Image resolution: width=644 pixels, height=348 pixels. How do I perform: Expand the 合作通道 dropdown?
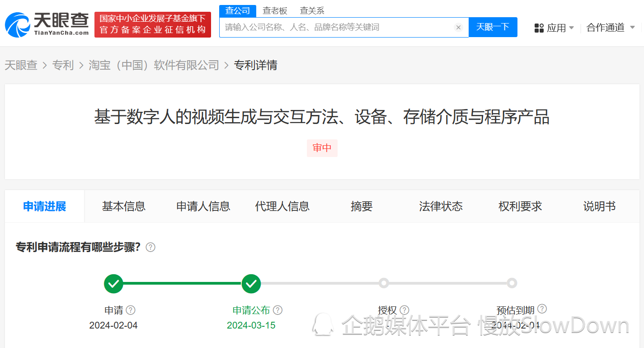pos(611,28)
